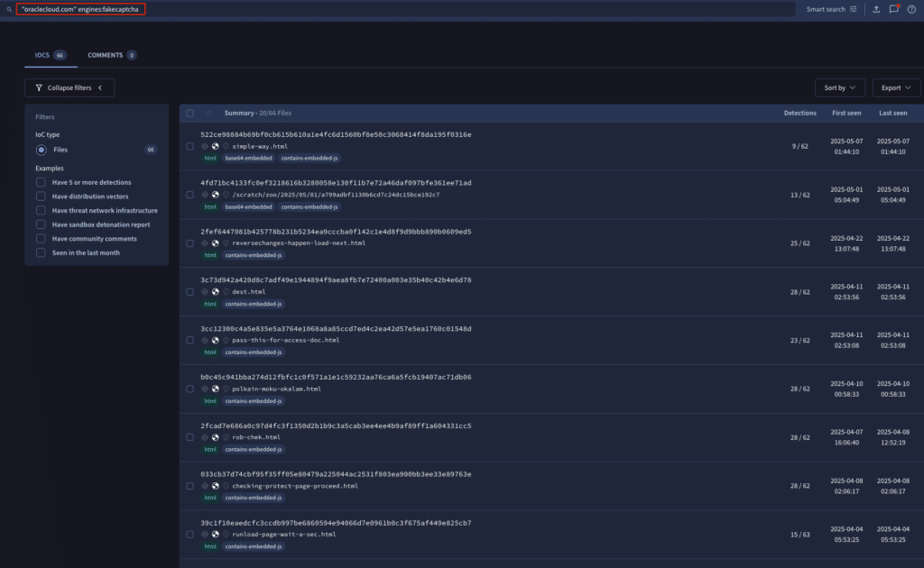Open the Sort by dropdown
924x568 pixels.
point(840,87)
